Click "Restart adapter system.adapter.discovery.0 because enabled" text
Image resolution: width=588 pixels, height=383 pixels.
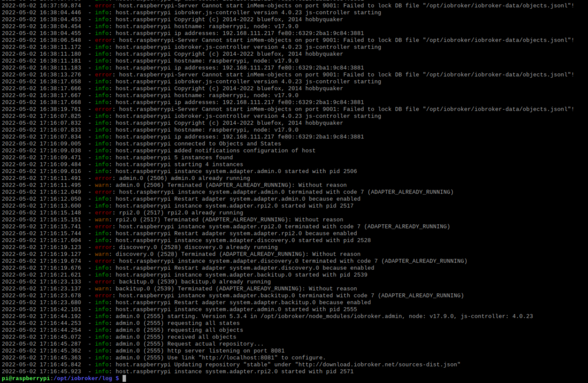(x=274, y=268)
